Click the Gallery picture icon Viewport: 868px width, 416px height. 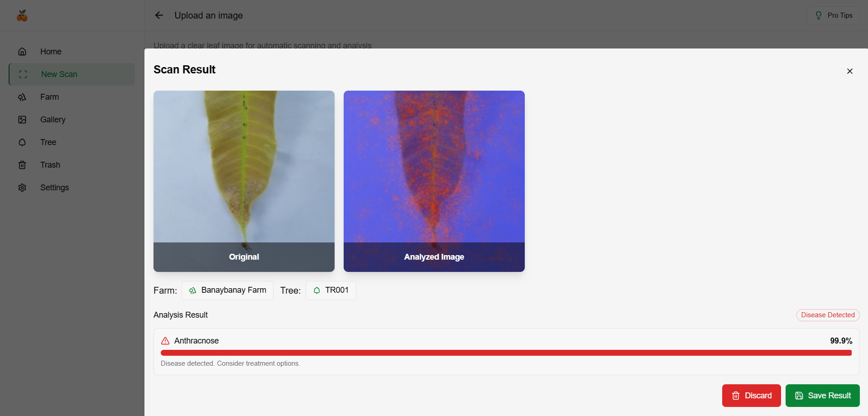tap(22, 120)
